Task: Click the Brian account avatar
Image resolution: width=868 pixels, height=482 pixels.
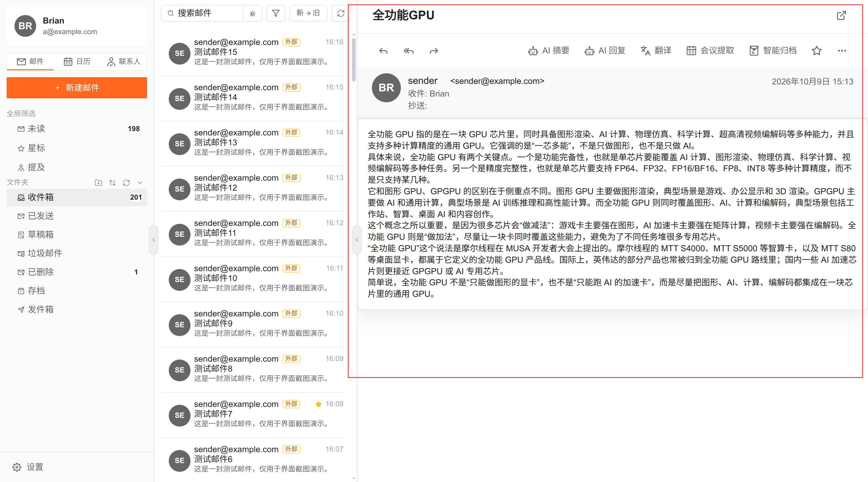Action: coord(25,26)
